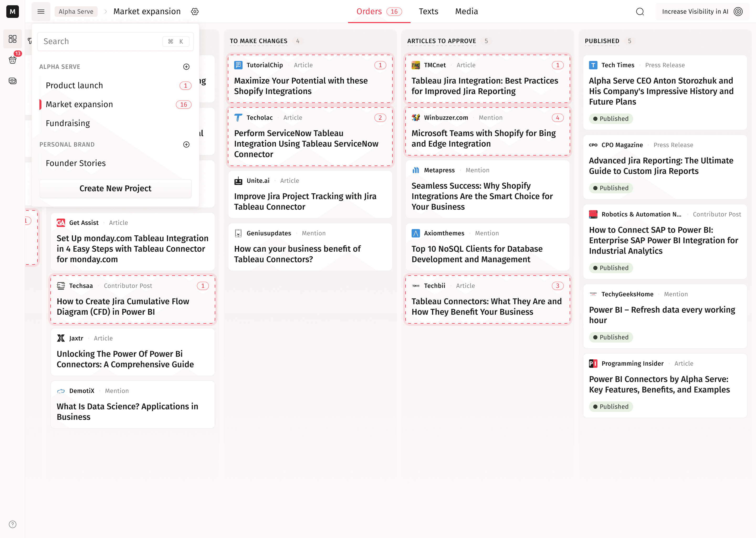The width and height of the screenshot is (756, 538).
Task: Add a new project under ALPHA SERVE
Action: [186, 66]
